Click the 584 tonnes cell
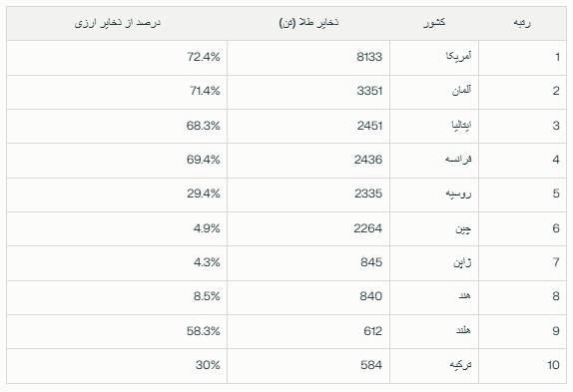Screen dimensions: 573x392 tap(308, 366)
